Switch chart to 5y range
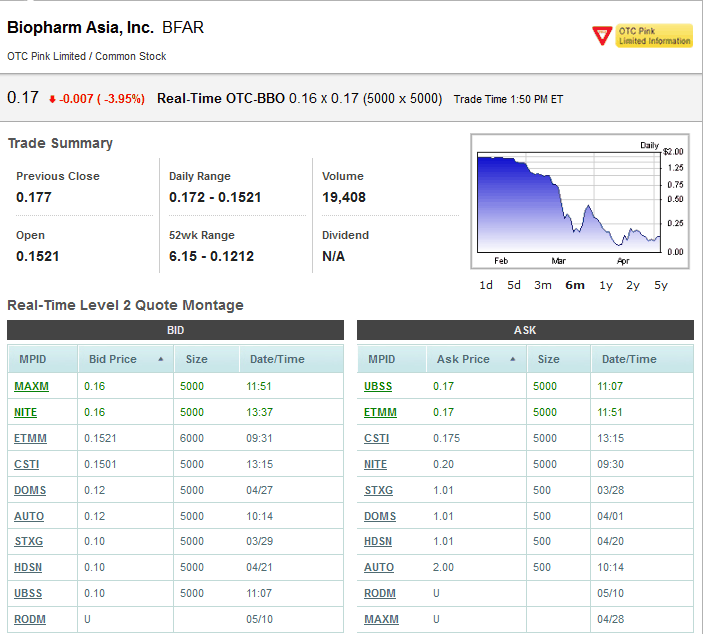The width and height of the screenshot is (703, 634). [661, 285]
